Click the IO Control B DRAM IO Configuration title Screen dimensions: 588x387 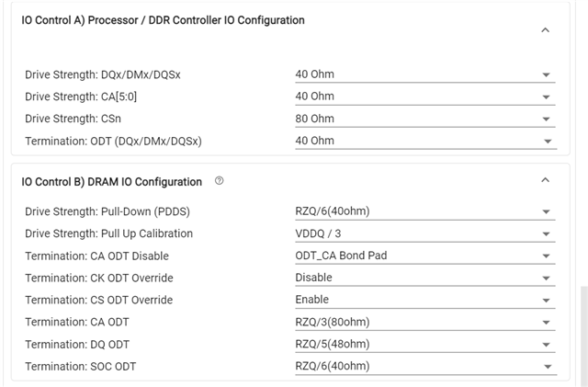click(x=111, y=182)
